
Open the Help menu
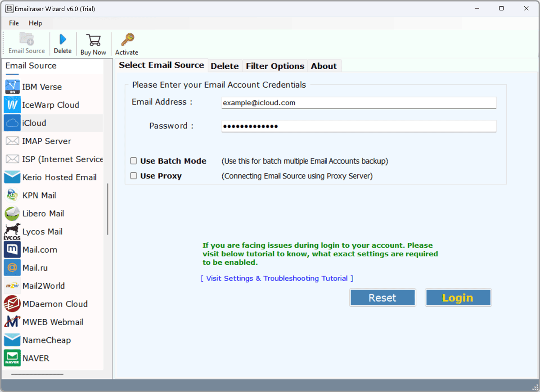click(35, 23)
